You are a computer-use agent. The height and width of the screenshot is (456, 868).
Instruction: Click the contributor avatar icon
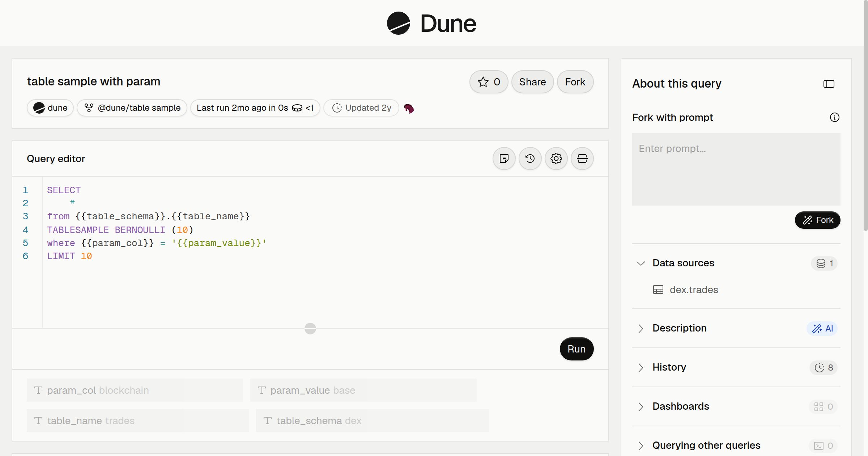click(x=409, y=108)
